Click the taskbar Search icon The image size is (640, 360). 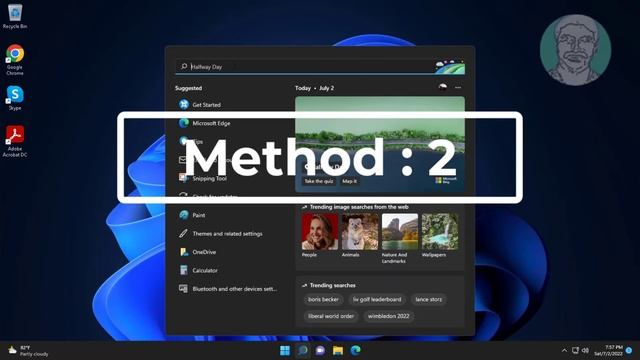[x=302, y=350]
